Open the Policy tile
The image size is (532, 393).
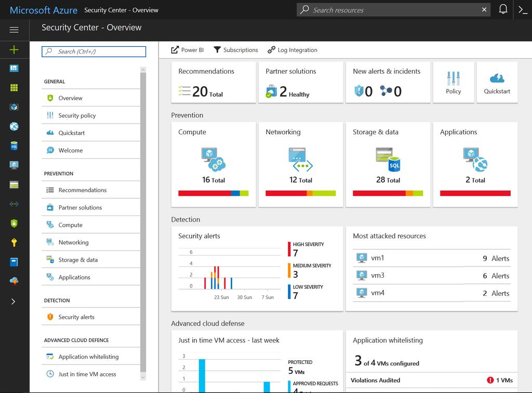tap(453, 83)
